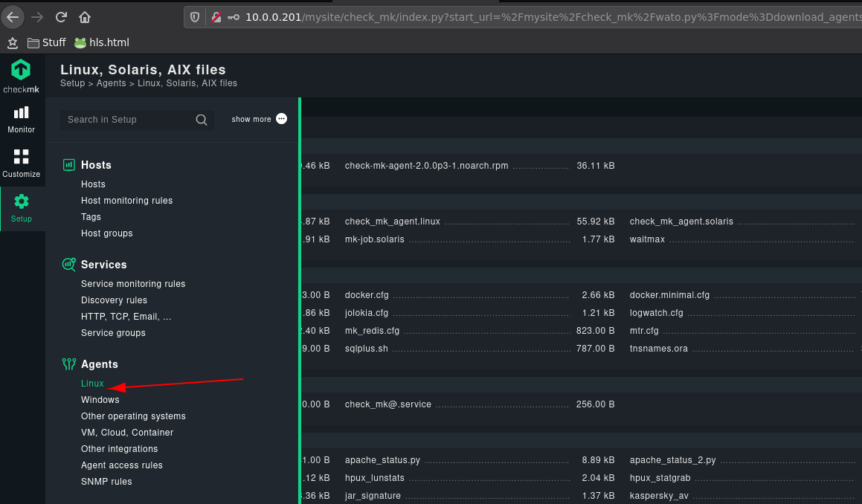Download tnsnames.ora
862x504 pixels.
[x=659, y=349]
